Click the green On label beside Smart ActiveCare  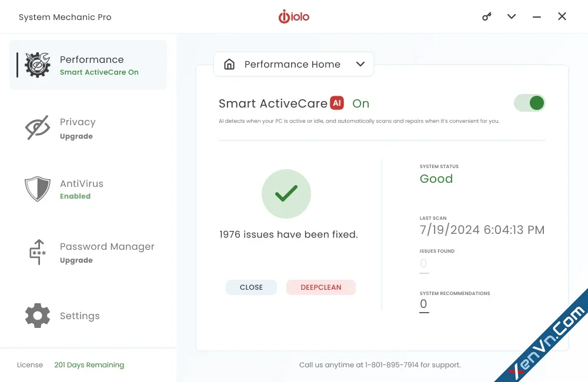(x=361, y=103)
